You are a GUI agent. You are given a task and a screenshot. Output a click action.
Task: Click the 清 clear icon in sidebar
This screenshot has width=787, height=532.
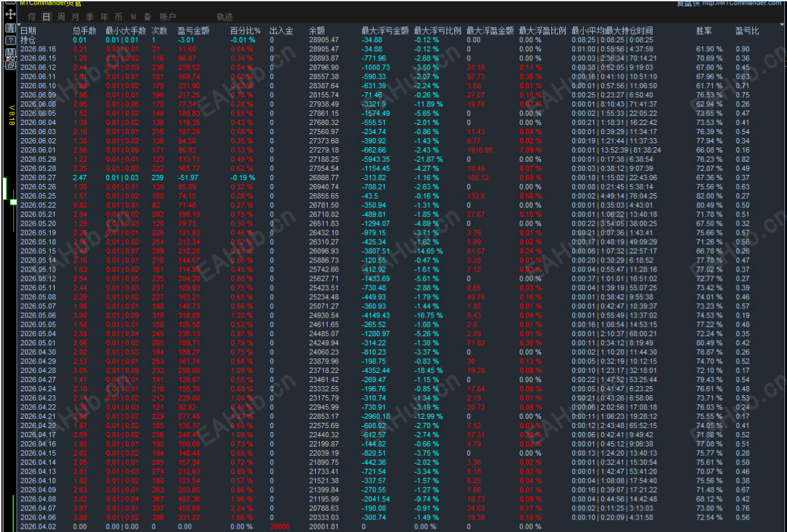tap(10, 28)
